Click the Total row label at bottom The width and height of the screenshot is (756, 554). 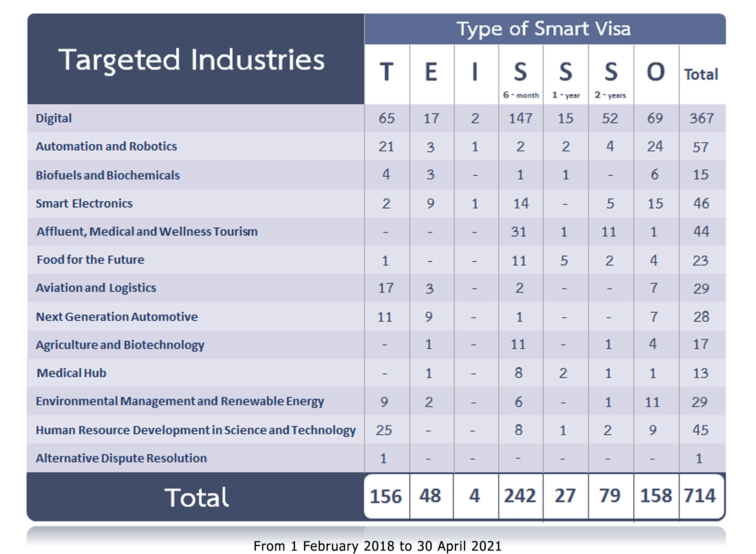tap(196, 498)
